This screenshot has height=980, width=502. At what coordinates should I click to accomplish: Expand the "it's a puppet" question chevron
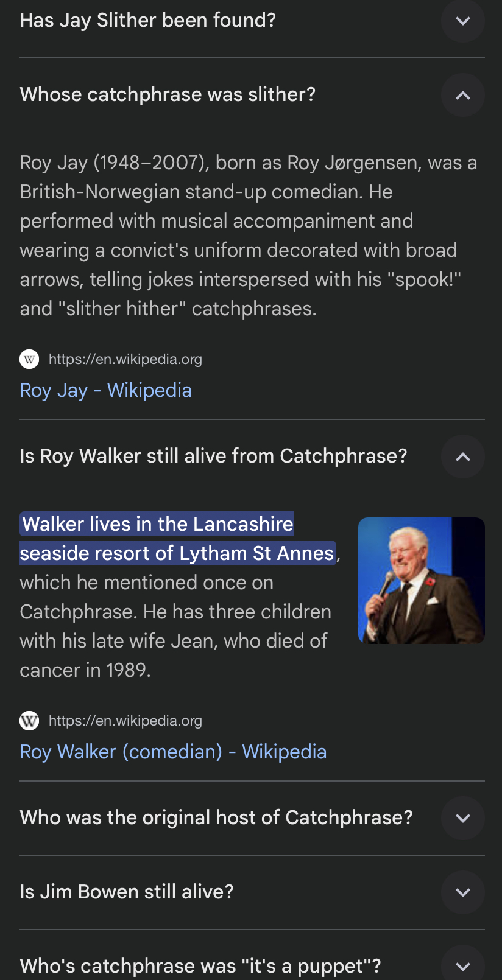(462, 966)
